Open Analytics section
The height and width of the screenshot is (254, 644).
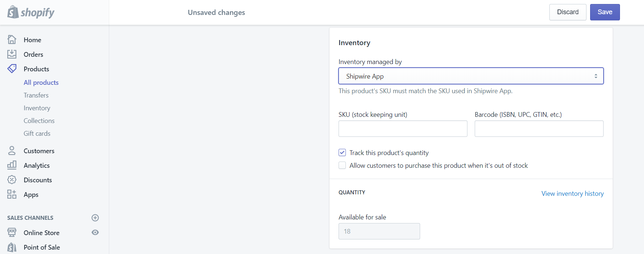[37, 165]
